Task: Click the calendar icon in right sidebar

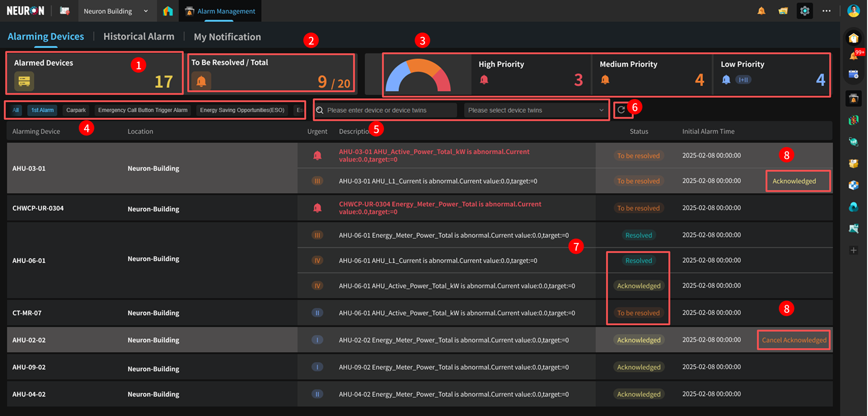Action: coord(853,74)
